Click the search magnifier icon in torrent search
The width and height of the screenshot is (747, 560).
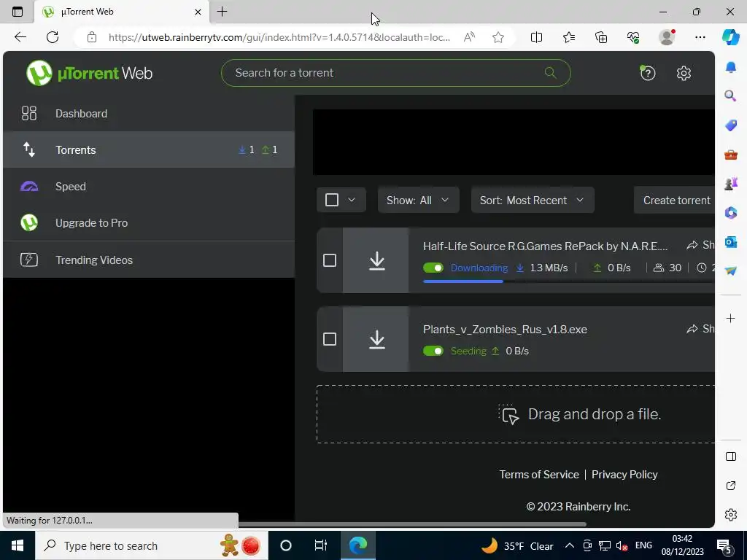click(550, 73)
